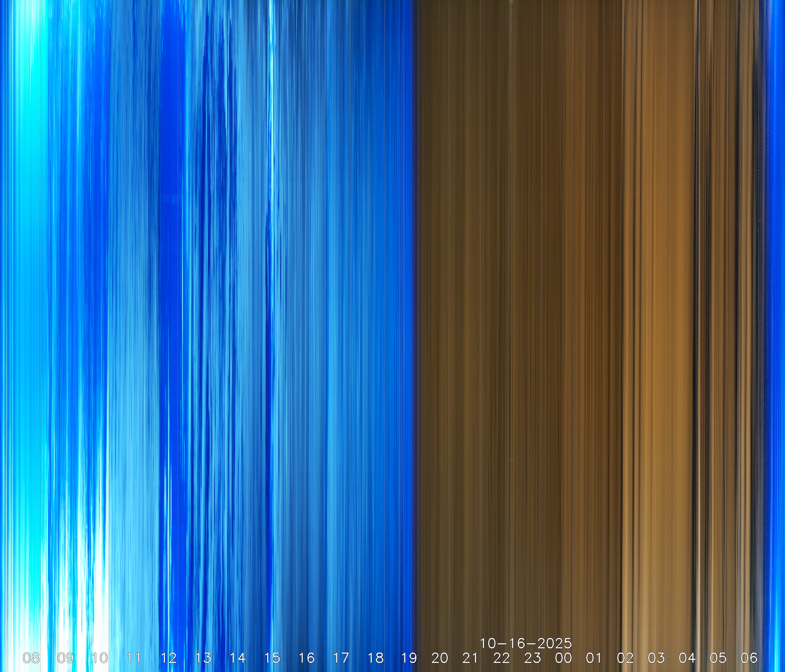
Task: Click the 10-16-2025 date label
Action: click(526, 643)
